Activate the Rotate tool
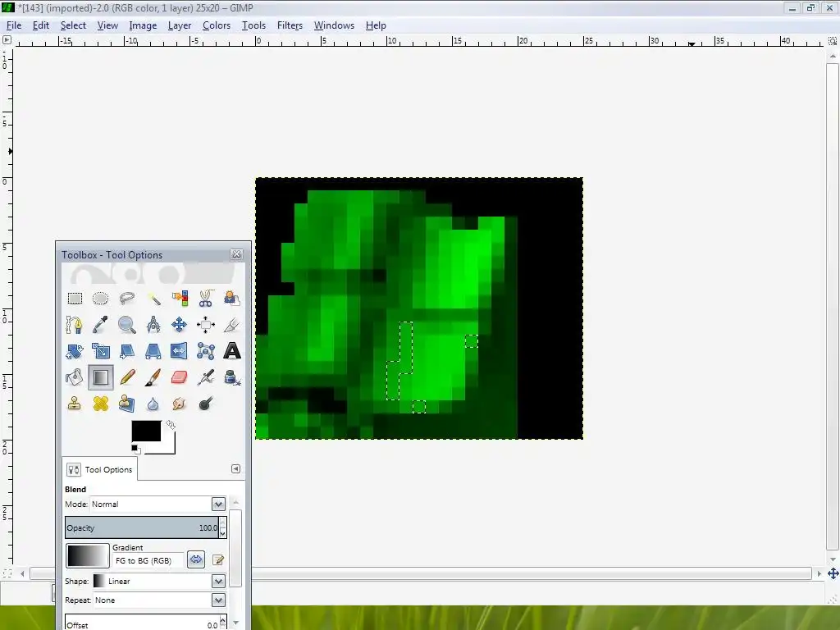This screenshot has width=840, height=630. (x=75, y=351)
